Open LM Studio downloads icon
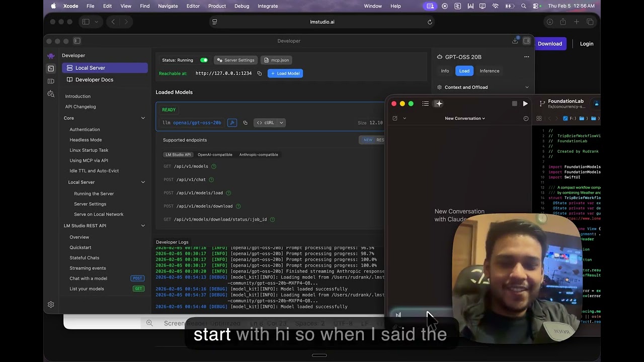The width and height of the screenshot is (644, 362). pyautogui.click(x=515, y=40)
